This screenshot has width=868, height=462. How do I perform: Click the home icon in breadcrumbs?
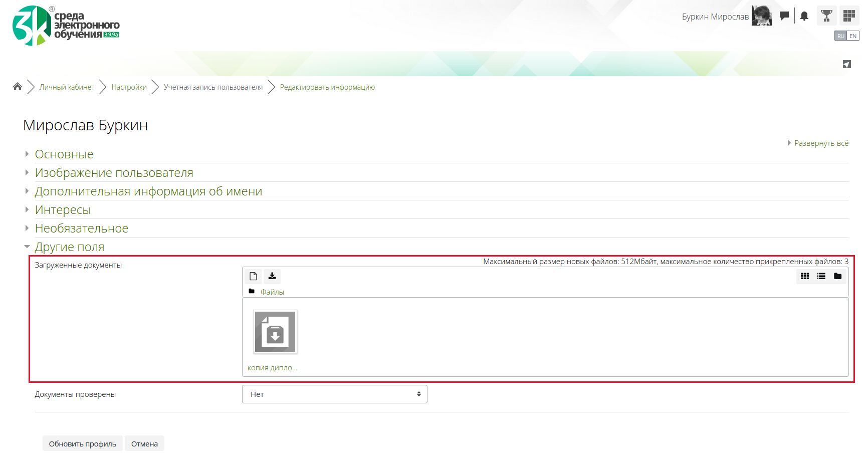pyautogui.click(x=18, y=87)
